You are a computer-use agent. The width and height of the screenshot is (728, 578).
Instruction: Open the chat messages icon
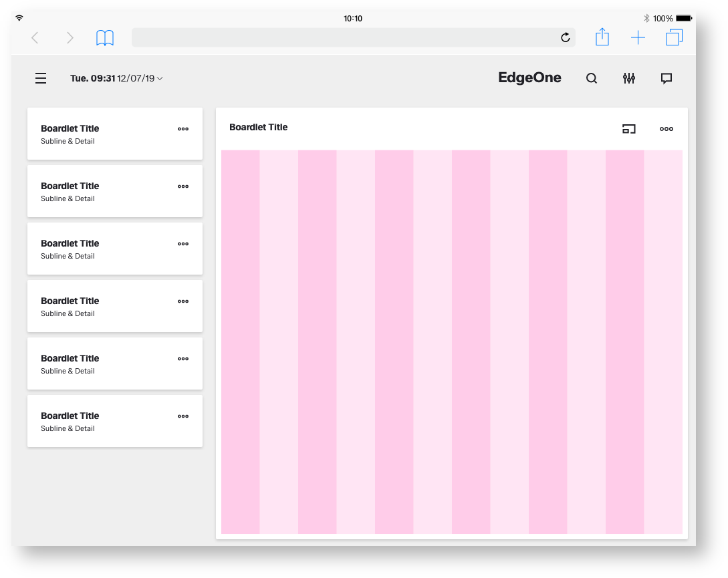pos(666,79)
